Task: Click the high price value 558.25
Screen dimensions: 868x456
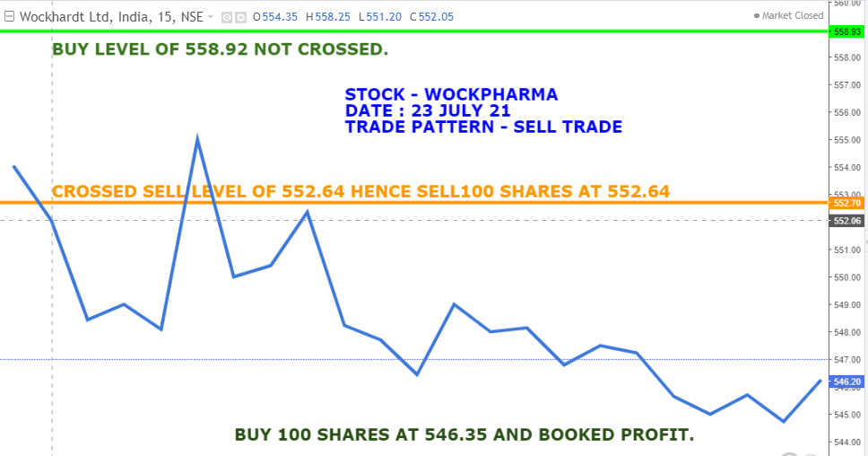Action: click(x=333, y=16)
